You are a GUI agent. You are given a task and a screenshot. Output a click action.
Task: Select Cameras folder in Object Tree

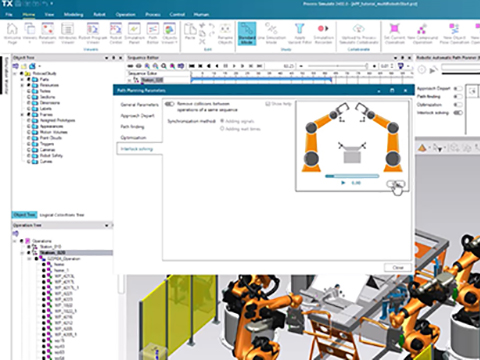click(48, 150)
